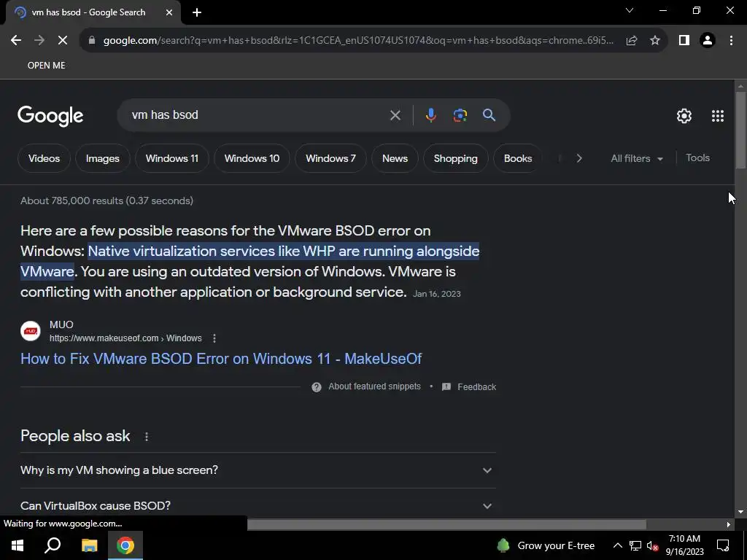Viewport: 747px width, 560px height.
Task: Open Google quick settings gear
Action: (684, 116)
